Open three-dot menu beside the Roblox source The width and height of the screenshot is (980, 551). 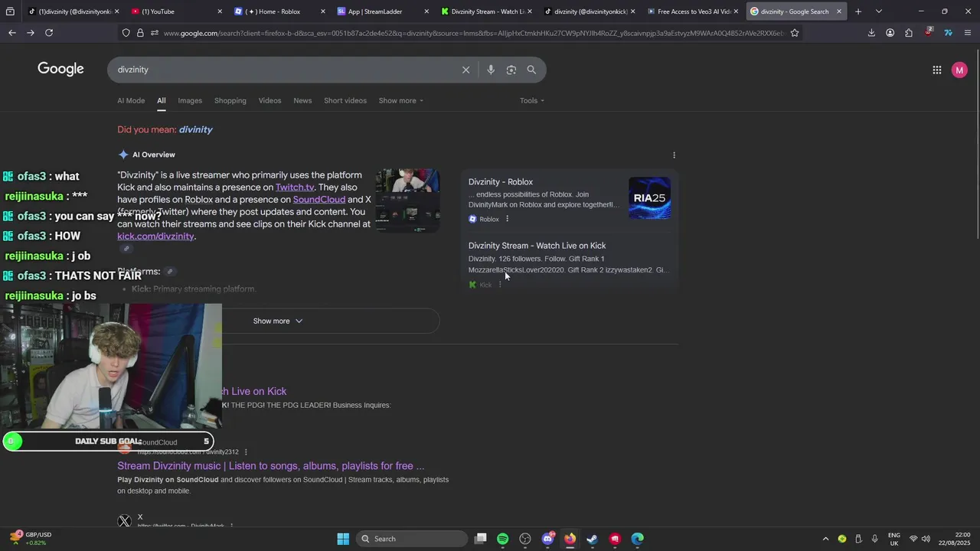pyautogui.click(x=507, y=219)
